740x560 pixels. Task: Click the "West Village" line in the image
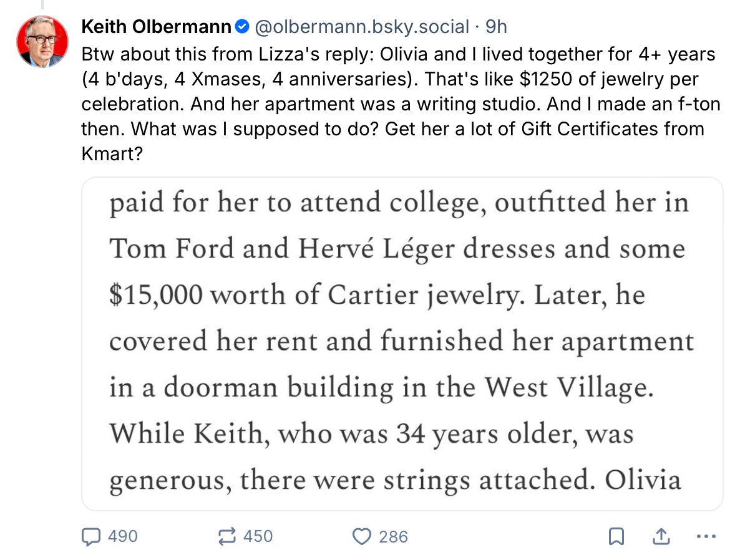(x=381, y=388)
